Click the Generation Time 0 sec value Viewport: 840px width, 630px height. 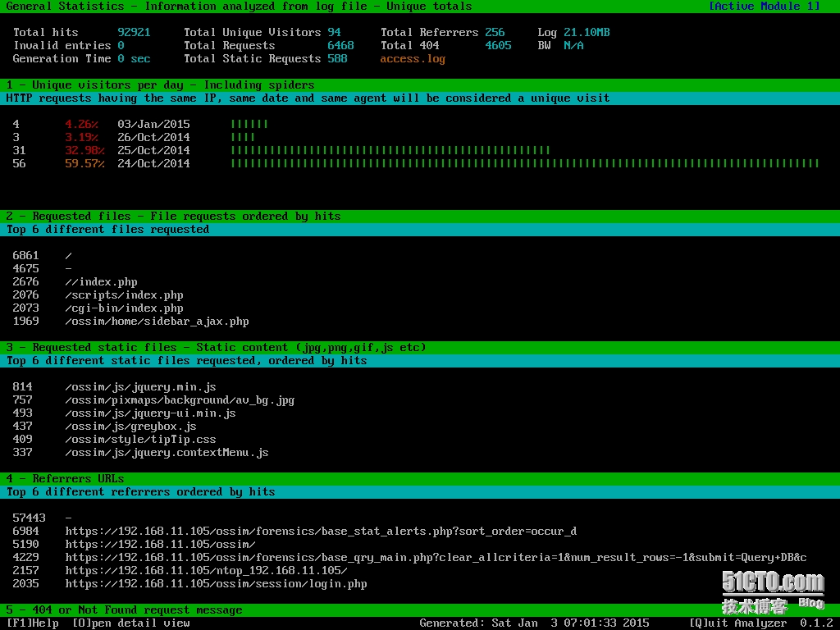point(134,58)
